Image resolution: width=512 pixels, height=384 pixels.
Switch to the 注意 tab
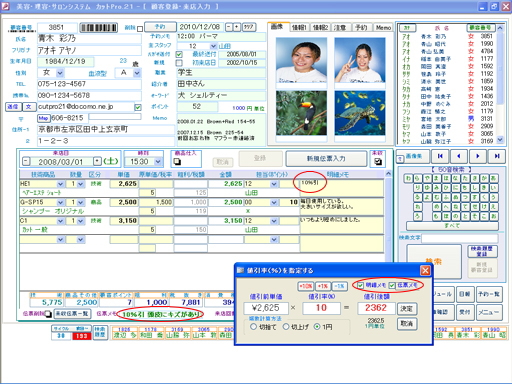tap(340, 27)
